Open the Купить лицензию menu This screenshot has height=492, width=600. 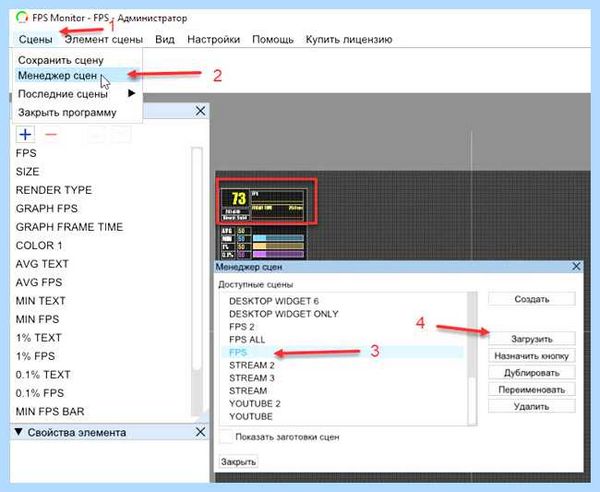[x=349, y=39]
